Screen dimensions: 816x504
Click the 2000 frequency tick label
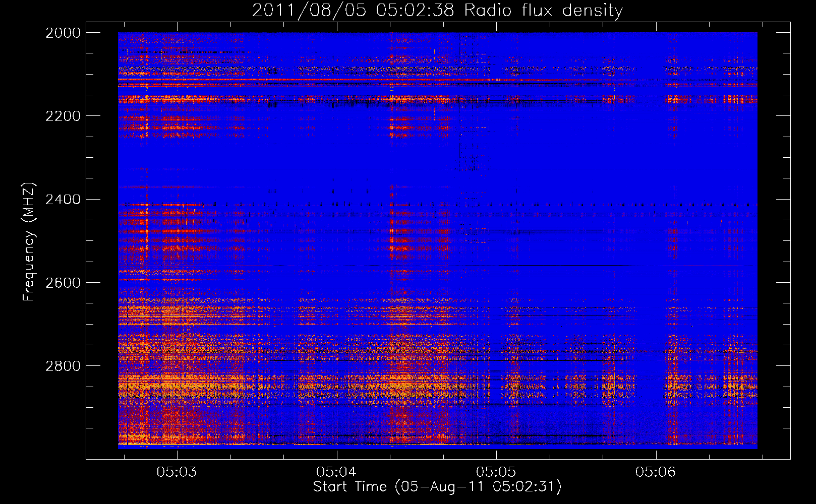tap(63, 33)
